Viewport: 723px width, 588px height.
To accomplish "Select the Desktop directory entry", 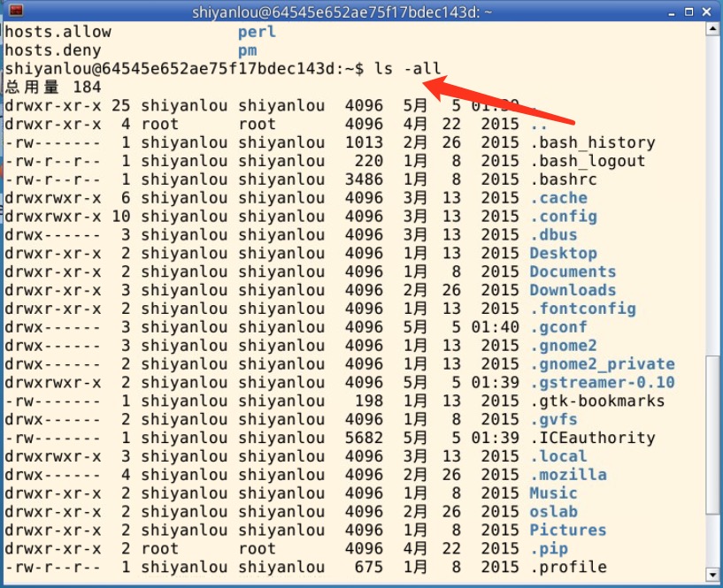I will (563, 254).
